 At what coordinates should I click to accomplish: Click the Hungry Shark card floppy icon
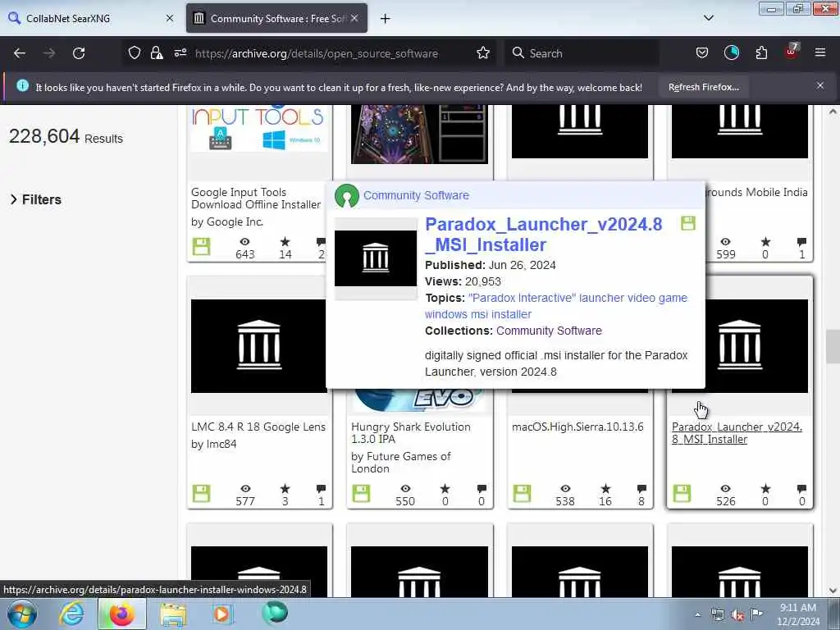pos(361,493)
